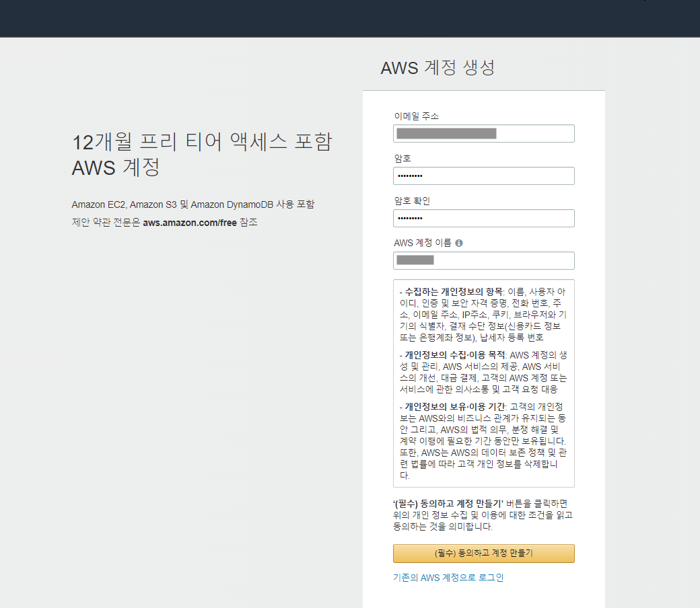Screen dimensions: 700x608
Task: Click the aws.amazon.com/free terms text
Action: (190, 223)
